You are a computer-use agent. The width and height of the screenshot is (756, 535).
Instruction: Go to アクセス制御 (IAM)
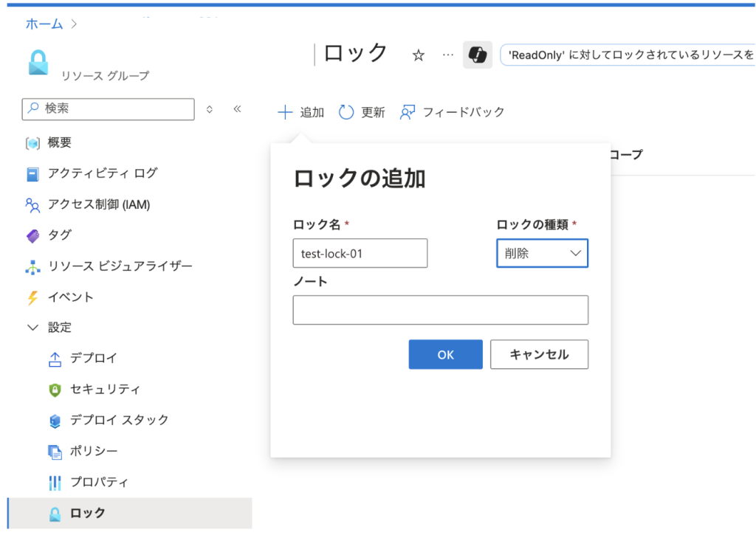(x=98, y=204)
